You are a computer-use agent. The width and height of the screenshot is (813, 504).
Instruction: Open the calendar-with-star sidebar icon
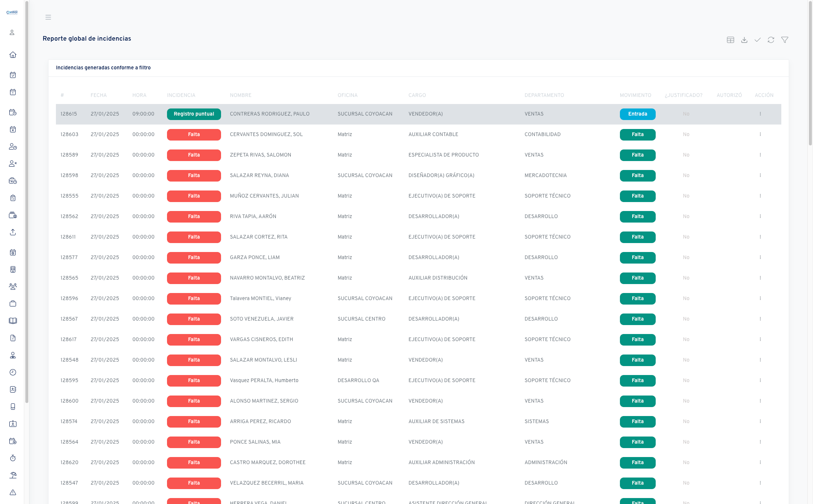tap(13, 252)
